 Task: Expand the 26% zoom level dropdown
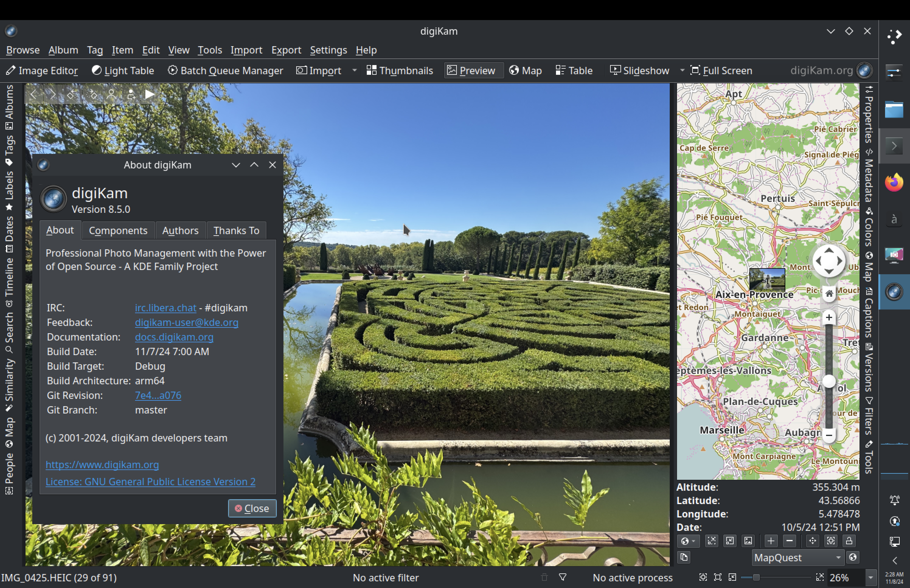point(871,578)
